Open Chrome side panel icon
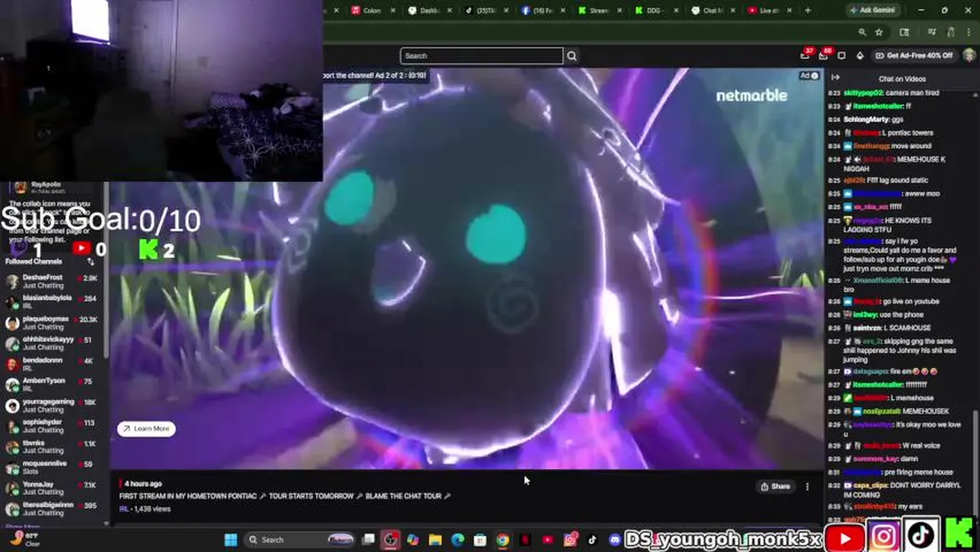Viewport: 980px width, 552px height. point(904,32)
